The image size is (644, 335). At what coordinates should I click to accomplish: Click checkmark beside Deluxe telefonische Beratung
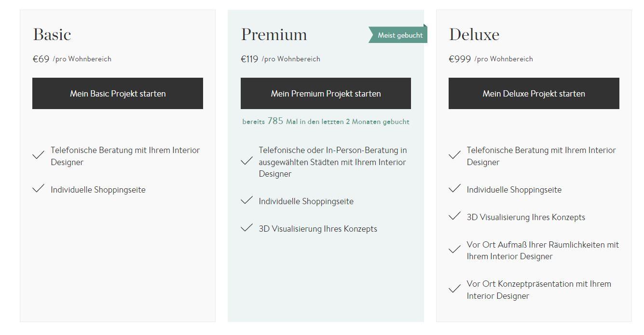[x=454, y=155]
